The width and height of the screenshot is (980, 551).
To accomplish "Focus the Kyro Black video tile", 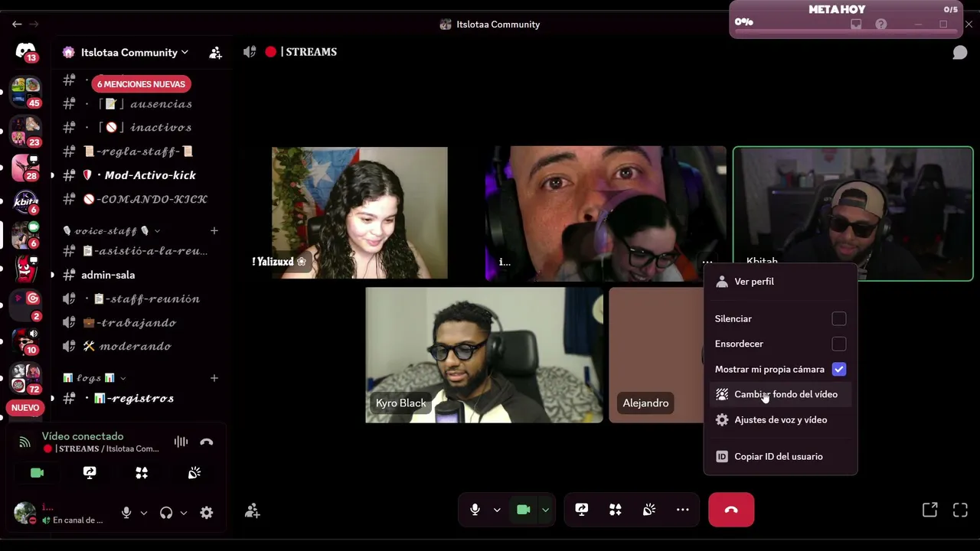I will pyautogui.click(x=484, y=355).
